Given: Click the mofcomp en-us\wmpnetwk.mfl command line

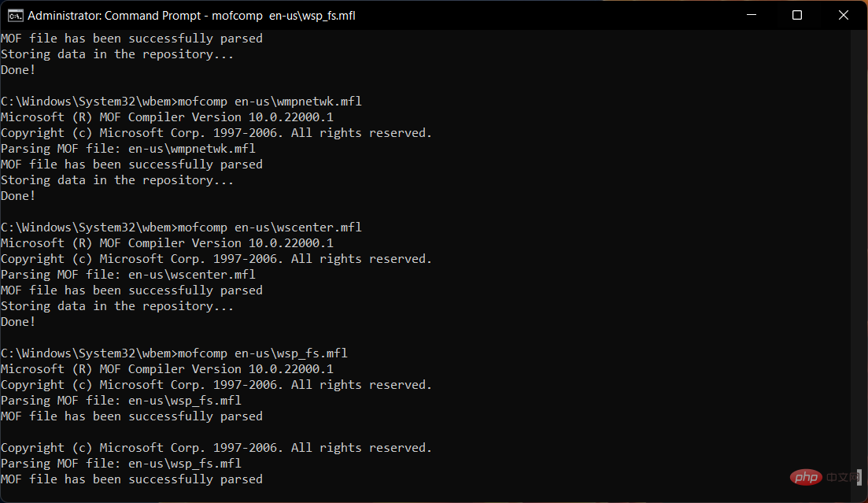Looking at the screenshot, I should click(181, 102).
